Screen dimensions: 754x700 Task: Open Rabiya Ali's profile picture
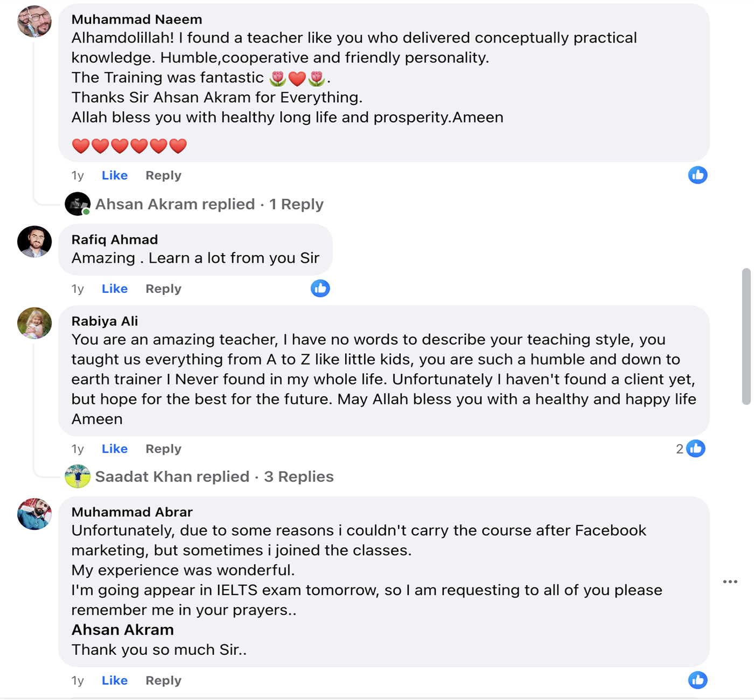click(x=34, y=323)
